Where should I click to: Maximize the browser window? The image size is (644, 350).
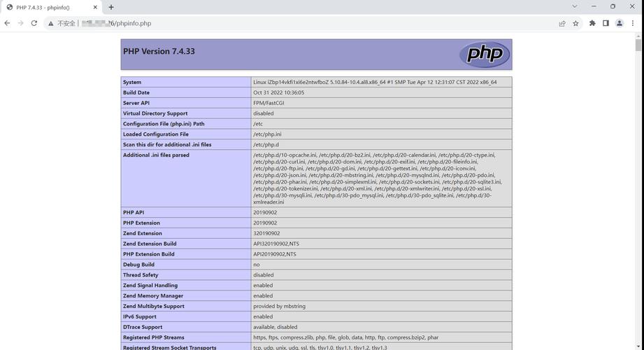613,6
